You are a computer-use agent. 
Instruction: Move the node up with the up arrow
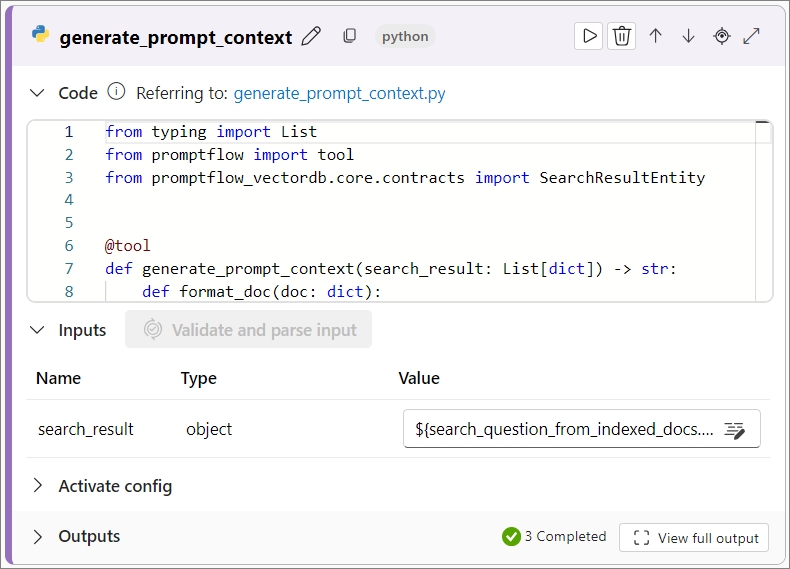pyautogui.click(x=655, y=36)
